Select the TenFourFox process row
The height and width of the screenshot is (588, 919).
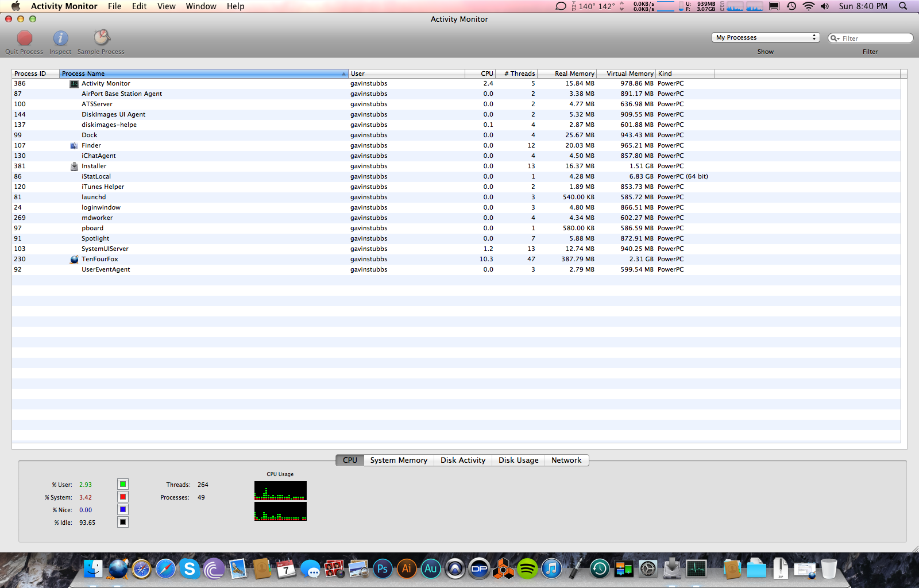[x=456, y=260]
